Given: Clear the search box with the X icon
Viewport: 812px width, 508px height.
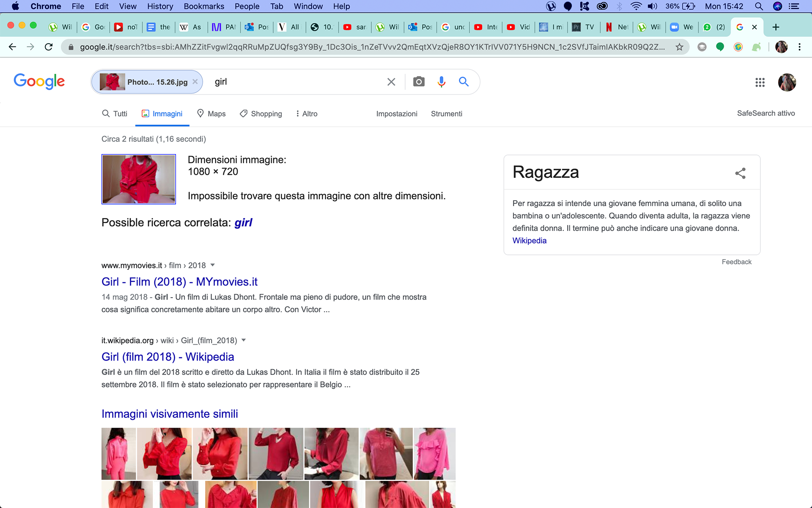Looking at the screenshot, I should [391, 82].
